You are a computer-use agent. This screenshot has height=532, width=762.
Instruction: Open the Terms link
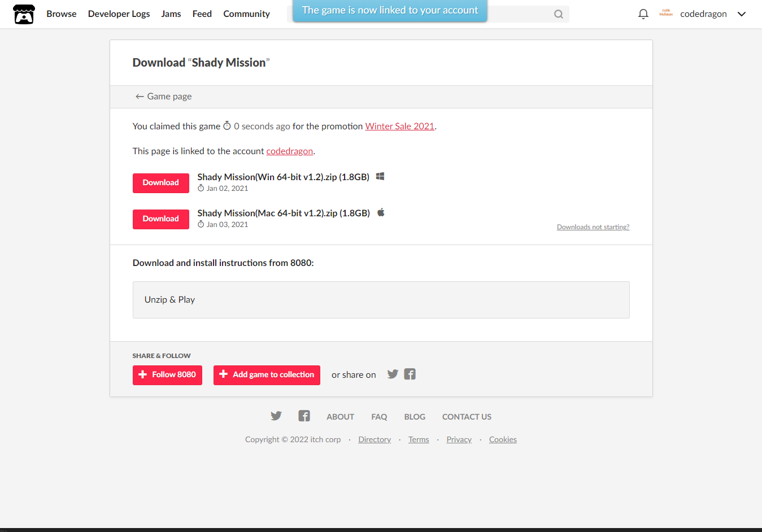tap(419, 439)
